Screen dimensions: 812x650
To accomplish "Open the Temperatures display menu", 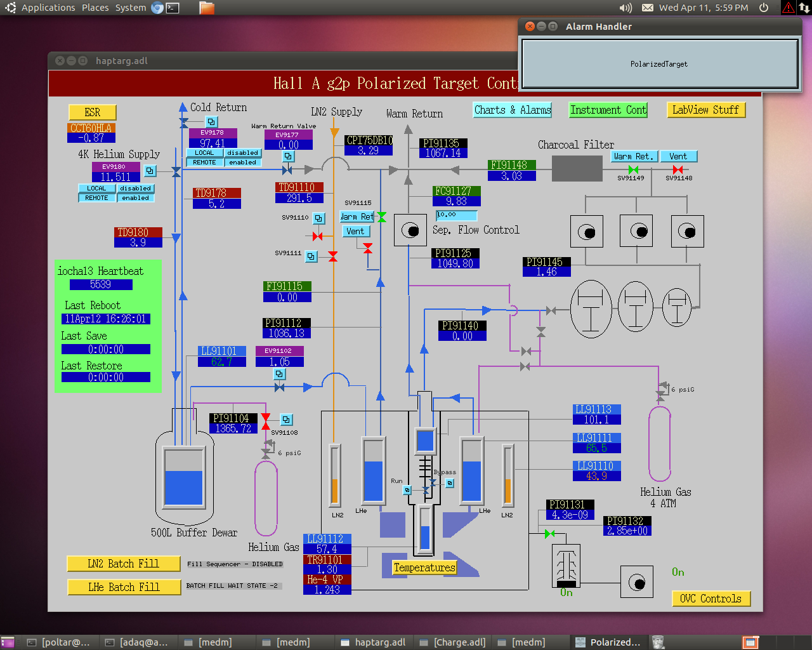I will [x=424, y=567].
